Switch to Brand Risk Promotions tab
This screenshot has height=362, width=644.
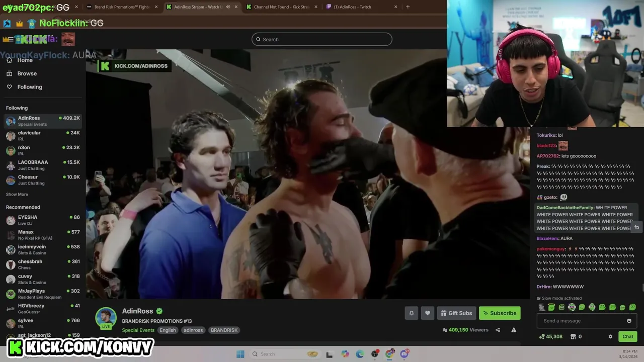pyautogui.click(x=122, y=7)
